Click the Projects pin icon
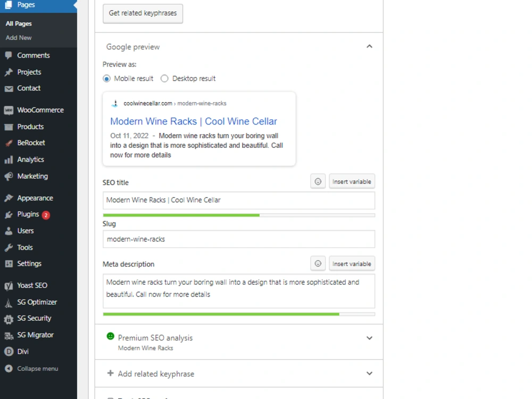The height and width of the screenshot is (399, 532). [x=9, y=72]
